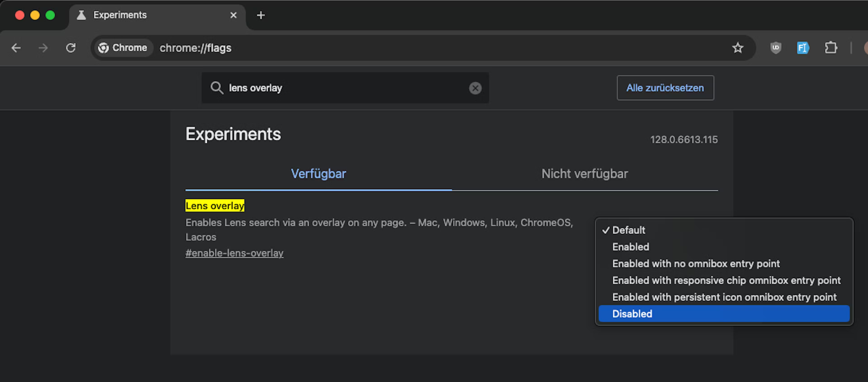The height and width of the screenshot is (382, 868).
Task: Open the Extensions puzzle menu
Action: (831, 48)
